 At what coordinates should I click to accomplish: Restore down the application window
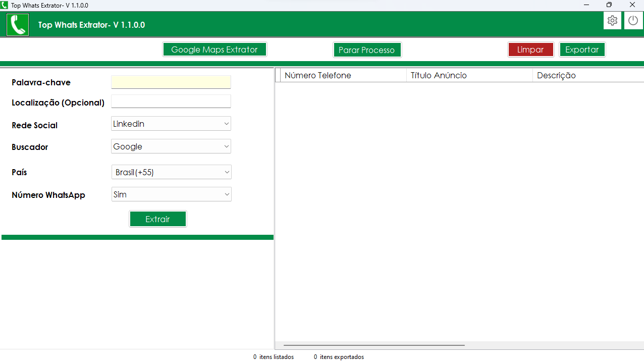coord(609,5)
